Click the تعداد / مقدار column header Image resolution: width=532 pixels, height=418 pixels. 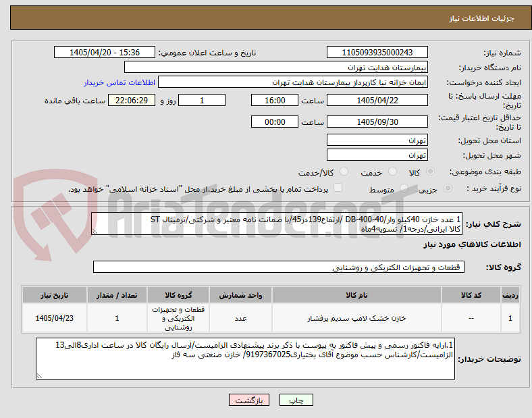(x=117, y=295)
